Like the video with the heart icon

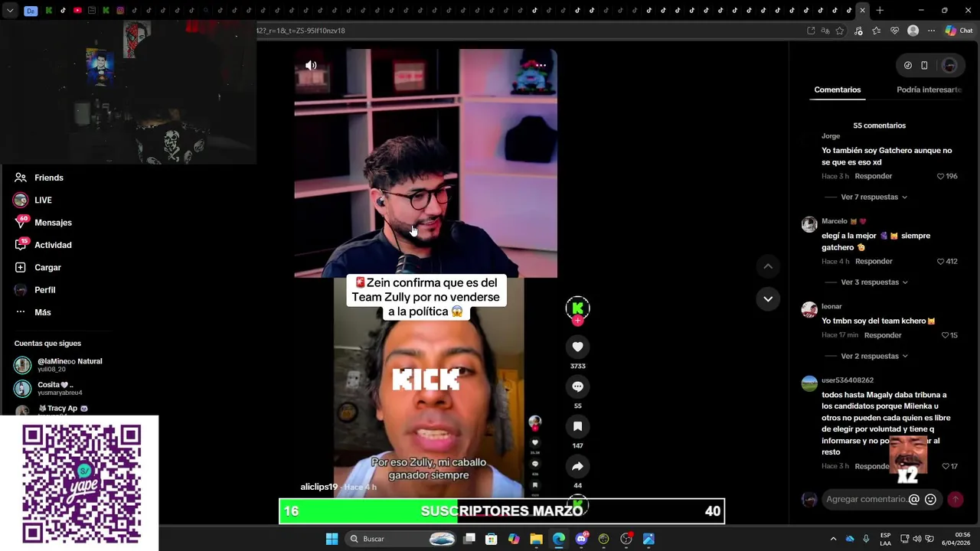578,347
